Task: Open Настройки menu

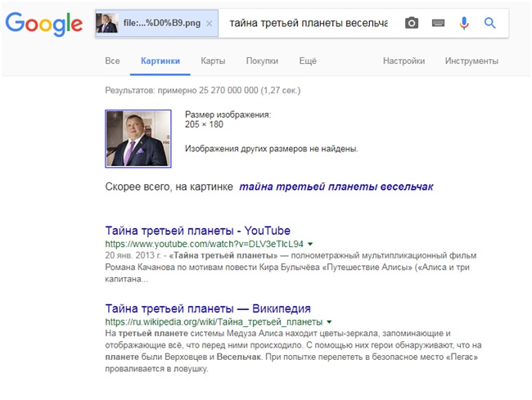Action: [x=404, y=61]
